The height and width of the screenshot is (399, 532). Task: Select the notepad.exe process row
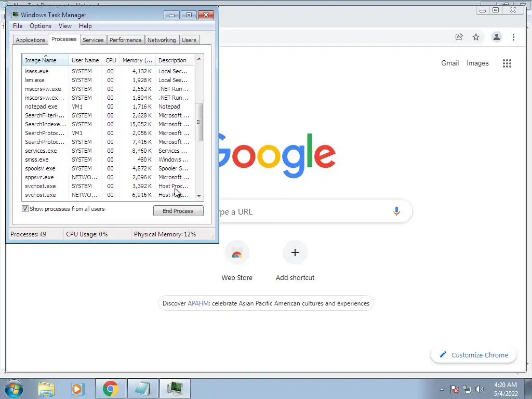pyautogui.click(x=108, y=107)
